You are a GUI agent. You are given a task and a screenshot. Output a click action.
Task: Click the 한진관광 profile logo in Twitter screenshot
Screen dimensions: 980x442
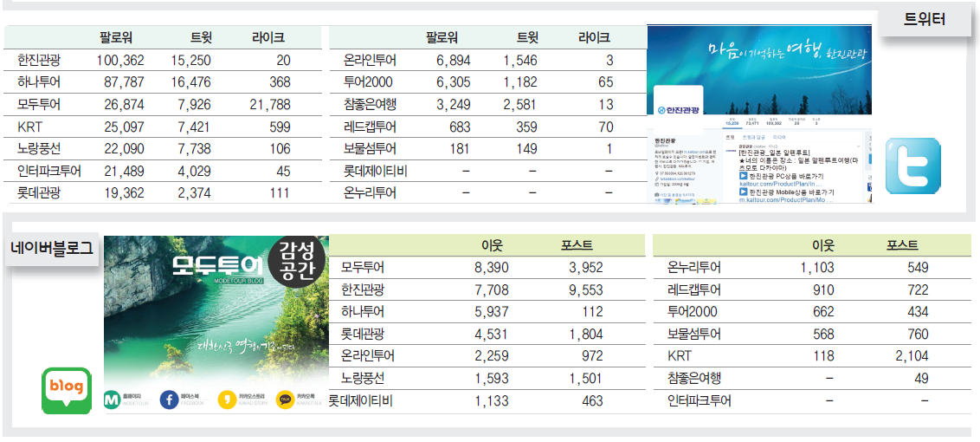[x=679, y=111]
